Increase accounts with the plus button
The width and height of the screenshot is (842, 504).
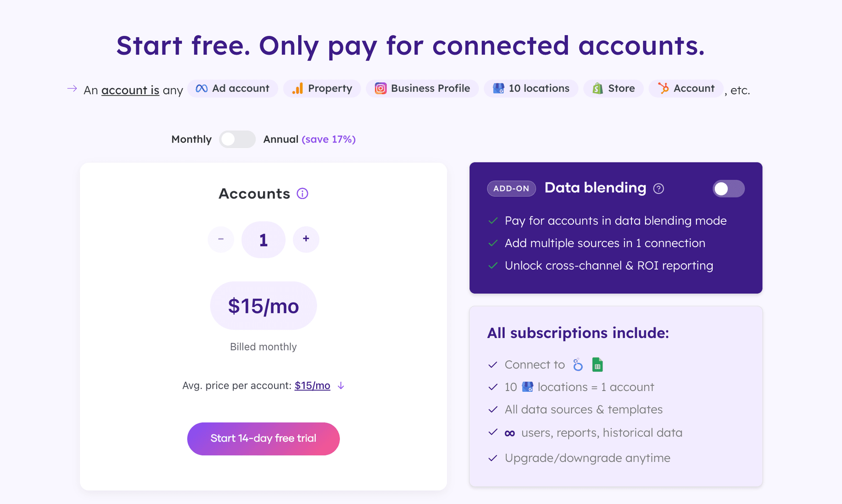[x=306, y=239]
